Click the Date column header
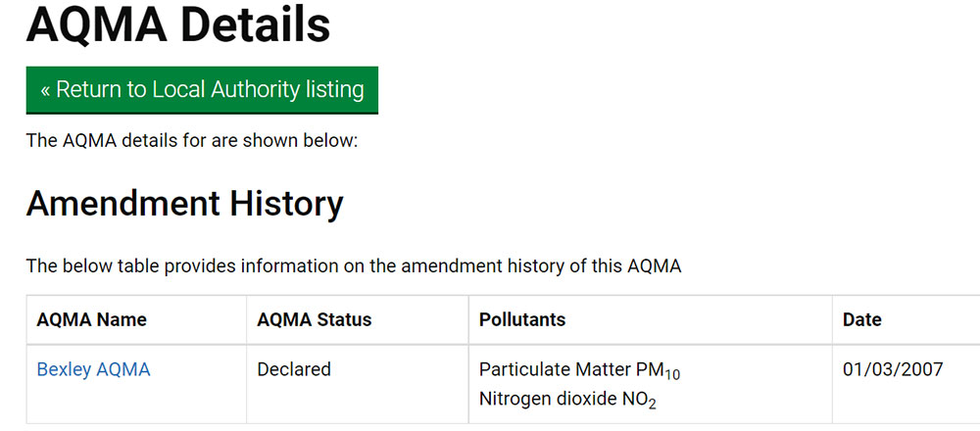Viewport: 980px width, 431px height. pos(861,320)
